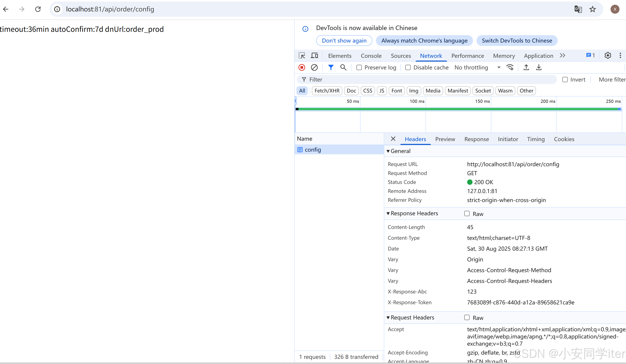The height and width of the screenshot is (364, 626).
Task: Stop recording the network log
Action: pyautogui.click(x=302, y=68)
